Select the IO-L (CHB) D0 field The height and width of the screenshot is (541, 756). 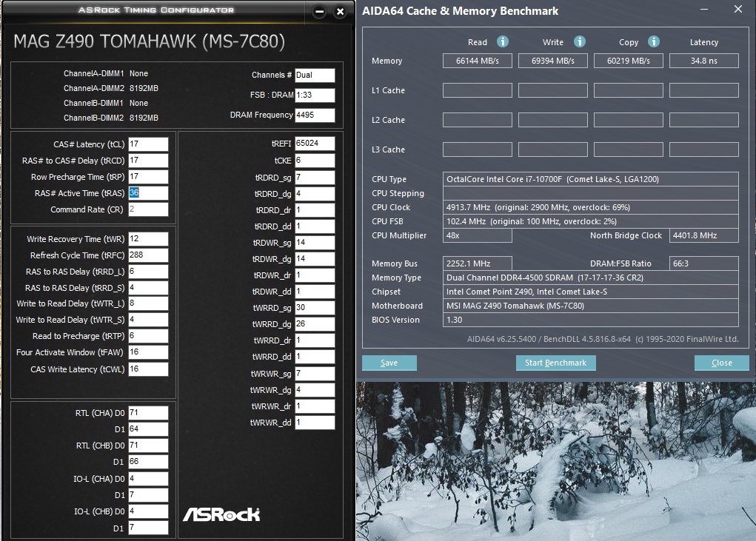click(148, 511)
